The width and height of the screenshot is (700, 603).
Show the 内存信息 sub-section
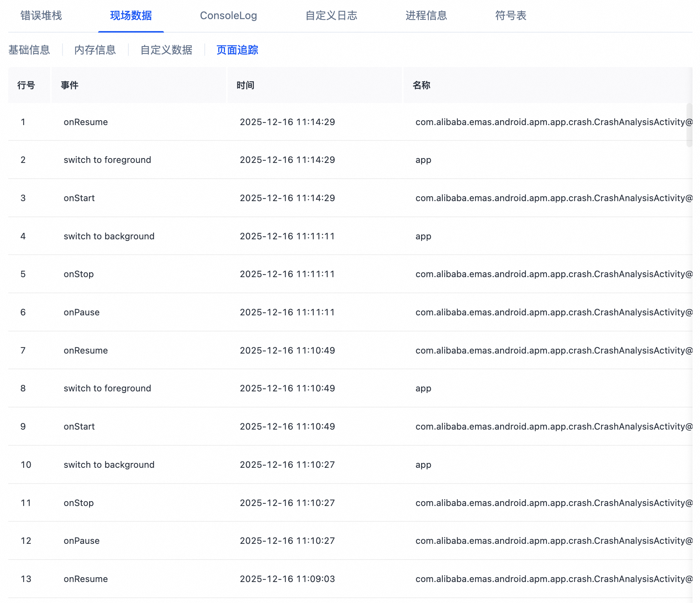coord(95,50)
